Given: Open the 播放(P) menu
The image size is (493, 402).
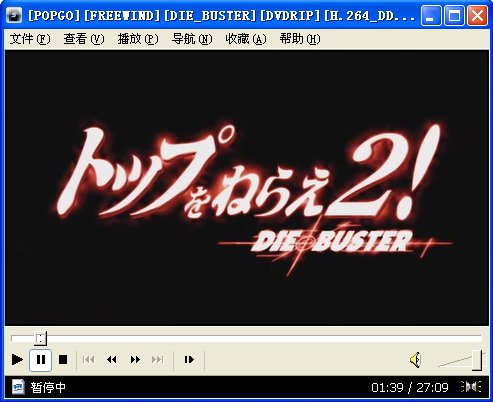Looking at the screenshot, I should [x=138, y=39].
